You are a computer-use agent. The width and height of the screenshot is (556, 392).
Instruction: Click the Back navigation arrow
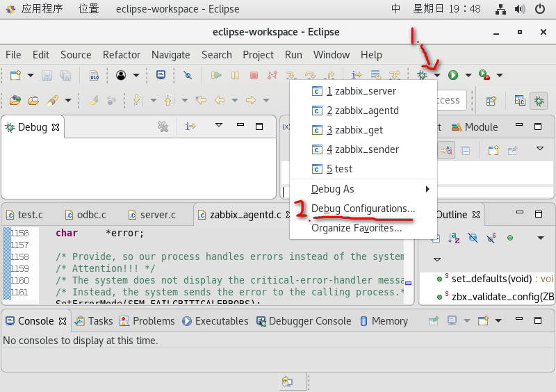point(220,100)
